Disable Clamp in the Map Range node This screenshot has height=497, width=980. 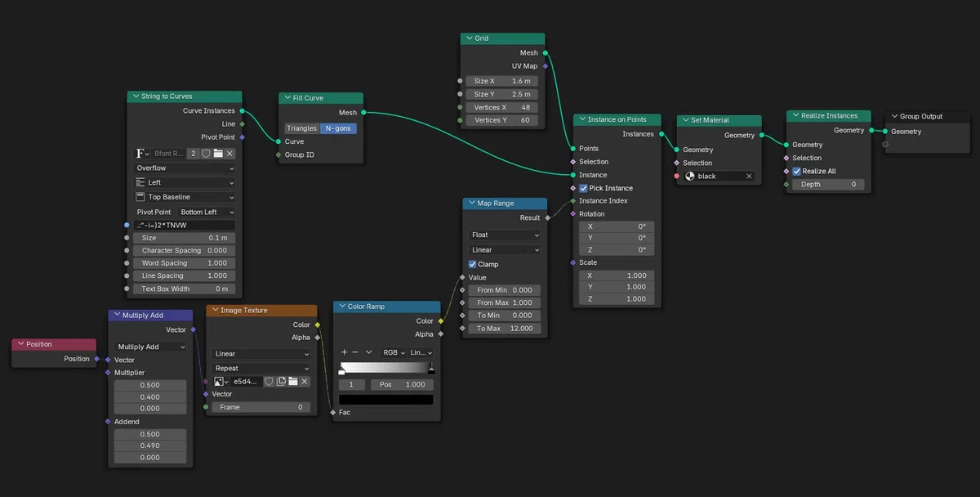tap(473, 265)
